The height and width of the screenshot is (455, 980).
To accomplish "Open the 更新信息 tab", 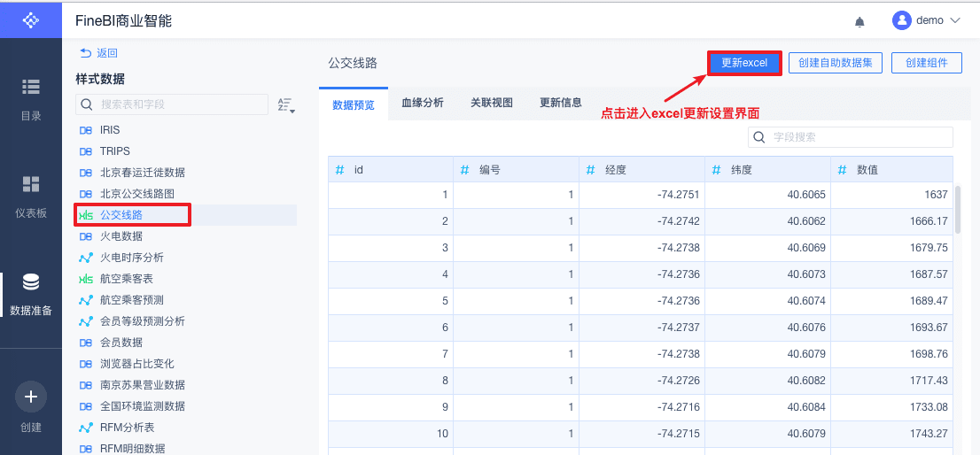I will point(561,103).
